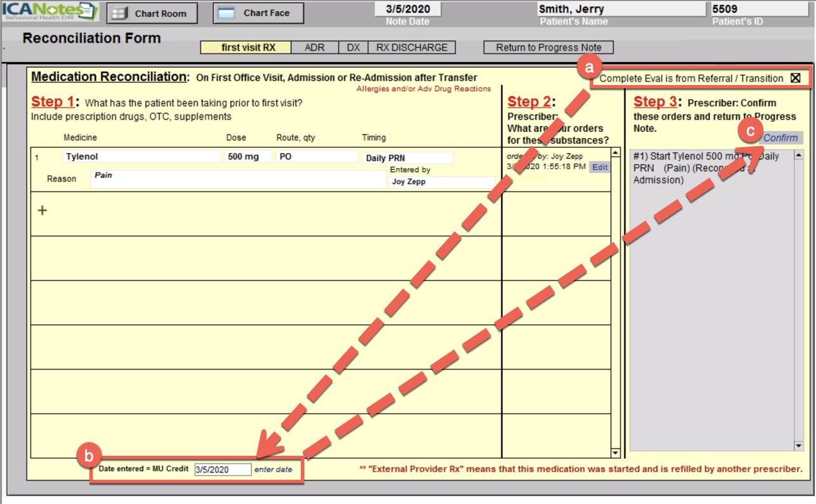The width and height of the screenshot is (816, 504).
Task: Click the green plus add medication icon
Action: click(43, 210)
